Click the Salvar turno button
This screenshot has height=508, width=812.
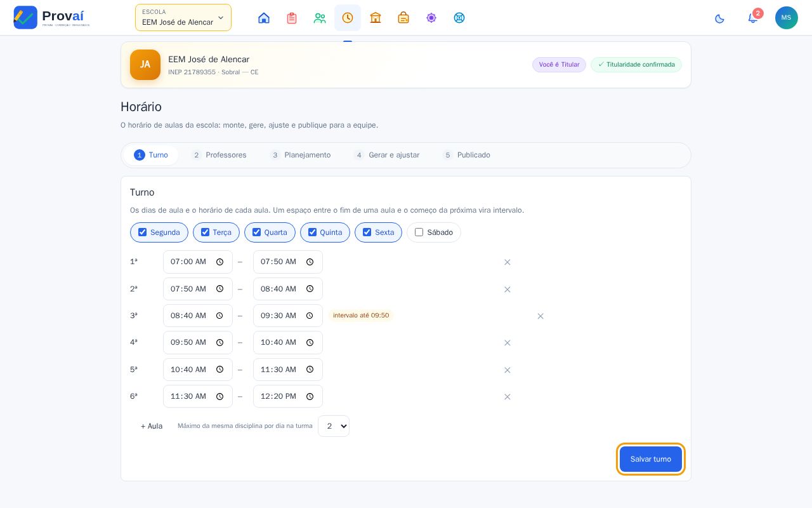(x=651, y=459)
